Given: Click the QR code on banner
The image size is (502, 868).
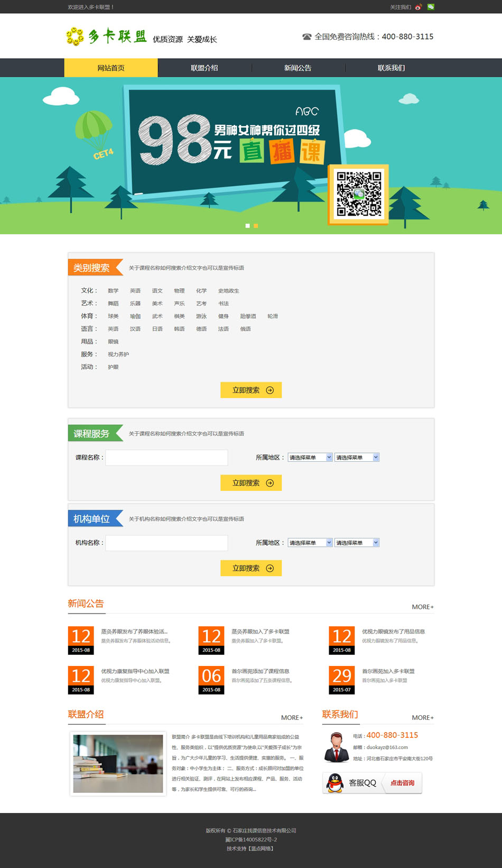Looking at the screenshot, I should pyautogui.click(x=359, y=194).
